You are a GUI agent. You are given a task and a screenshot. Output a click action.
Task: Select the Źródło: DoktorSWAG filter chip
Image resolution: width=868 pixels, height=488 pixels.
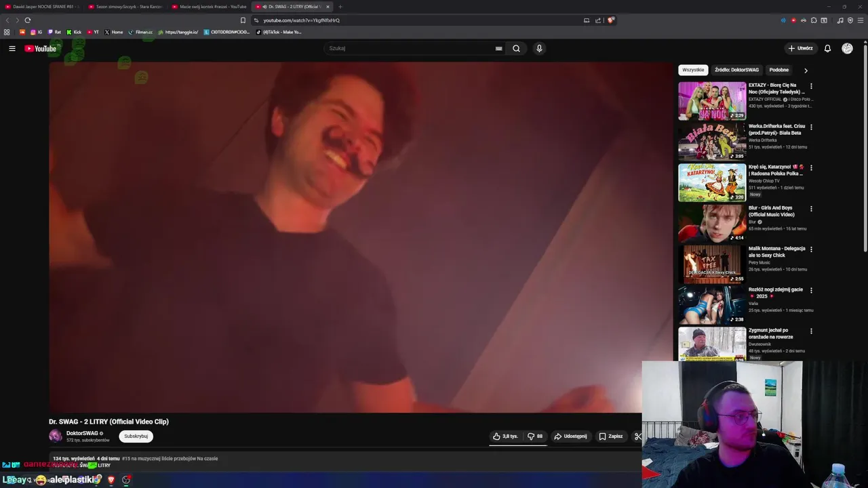pos(736,70)
